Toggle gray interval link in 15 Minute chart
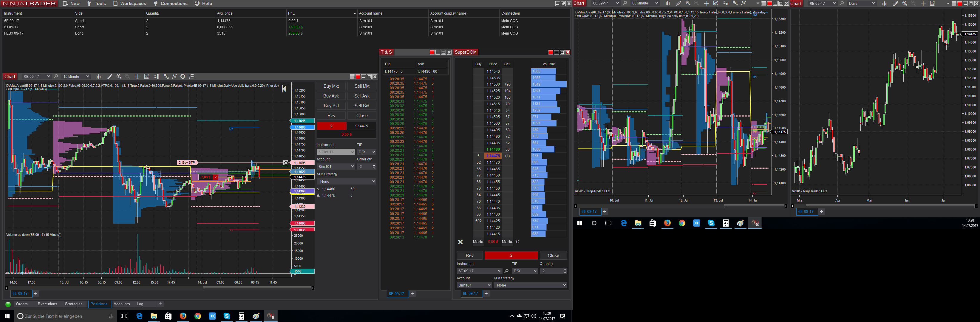 coord(352,76)
